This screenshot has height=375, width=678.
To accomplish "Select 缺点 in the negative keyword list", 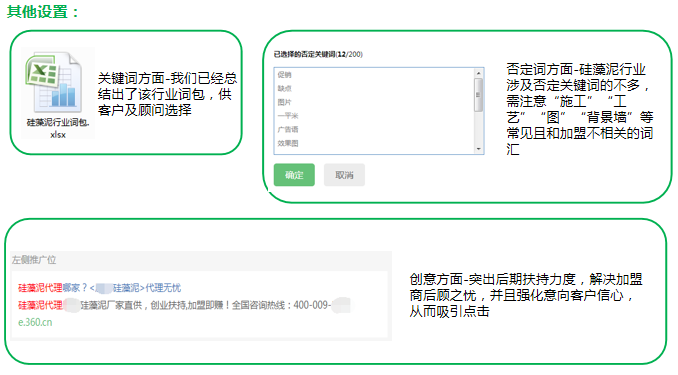I will click(285, 89).
